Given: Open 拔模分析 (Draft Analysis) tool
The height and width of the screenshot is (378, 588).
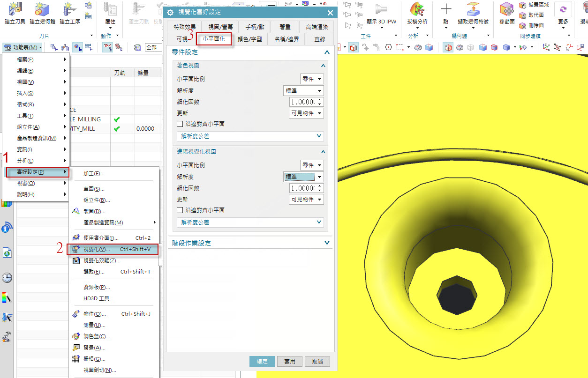Looking at the screenshot, I should [417, 9].
